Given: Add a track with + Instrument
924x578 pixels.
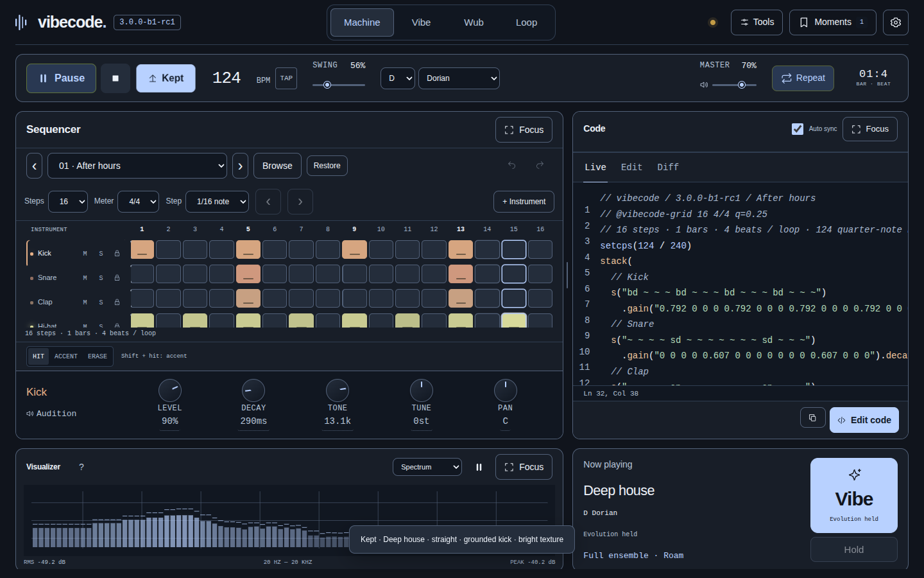Looking at the screenshot, I should tap(524, 202).
